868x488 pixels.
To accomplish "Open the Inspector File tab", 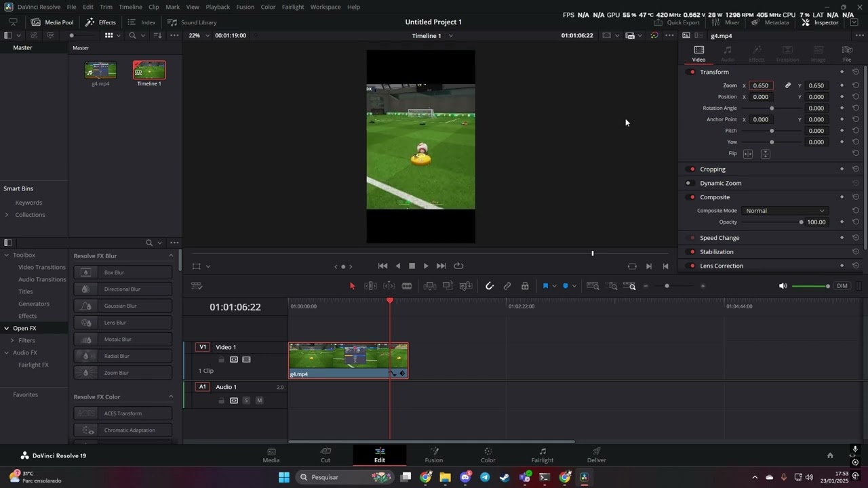I will coord(847,54).
